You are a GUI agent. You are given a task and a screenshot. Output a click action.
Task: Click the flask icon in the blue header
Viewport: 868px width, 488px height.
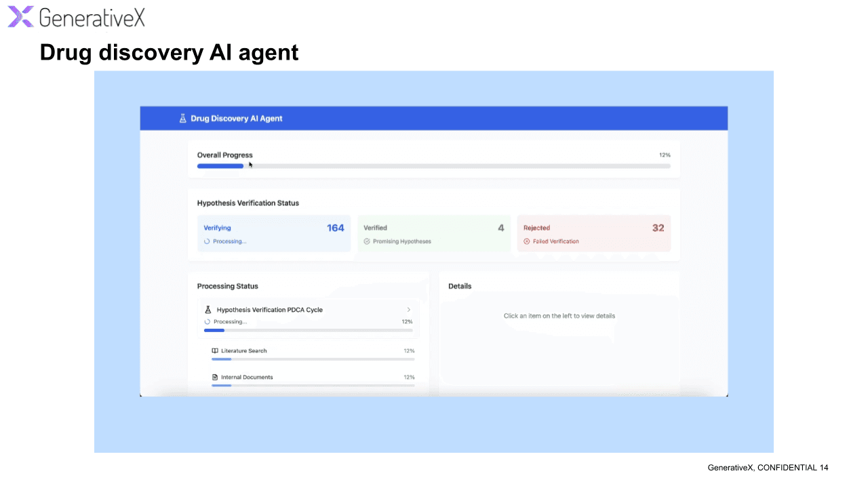tap(182, 119)
